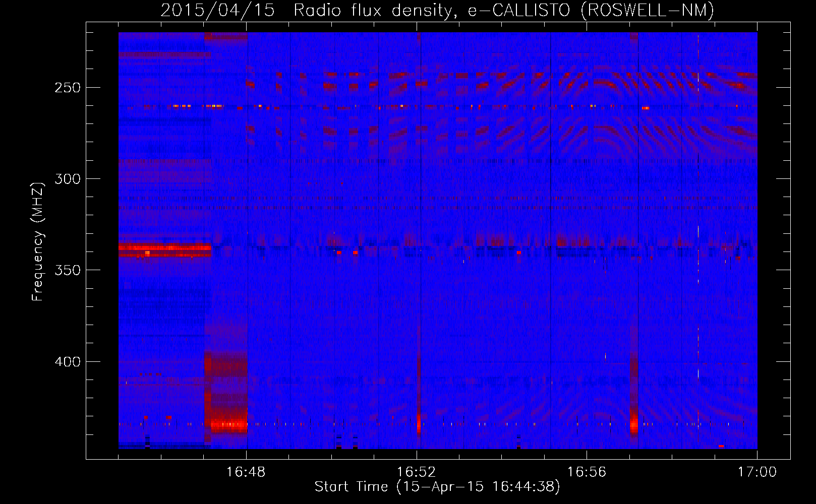Select the 350 frequency tick label

point(68,270)
